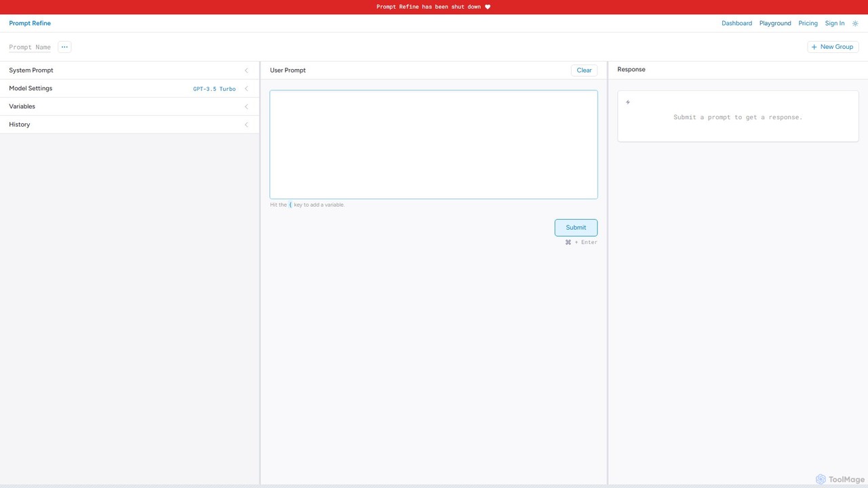Toggle the light/dark theme sun icon
Viewport: 868px width, 488px height.
[855, 23]
